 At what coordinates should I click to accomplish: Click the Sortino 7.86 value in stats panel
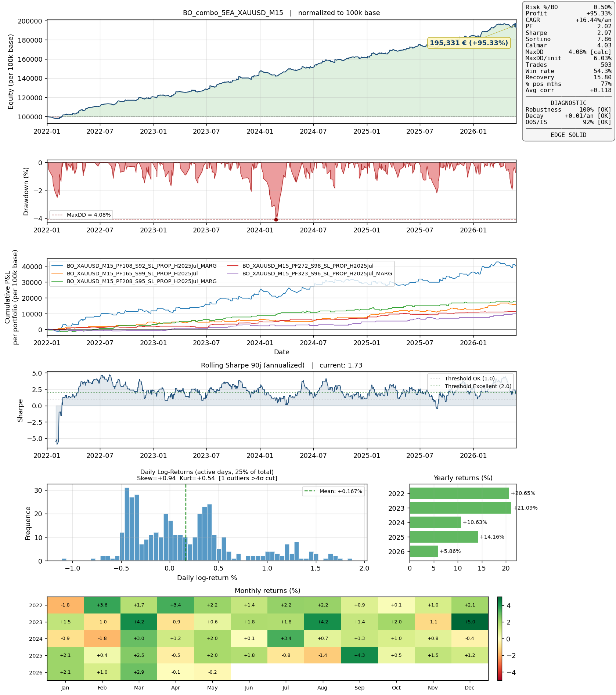(604, 39)
